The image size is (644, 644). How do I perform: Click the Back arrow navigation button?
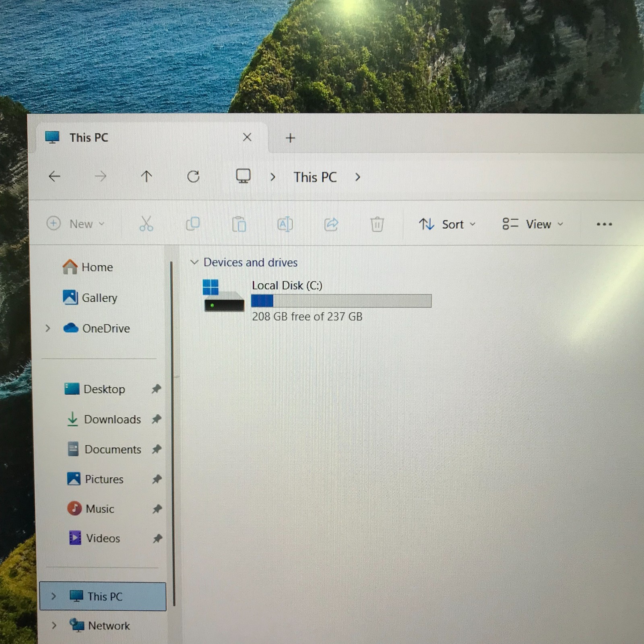[x=54, y=176]
